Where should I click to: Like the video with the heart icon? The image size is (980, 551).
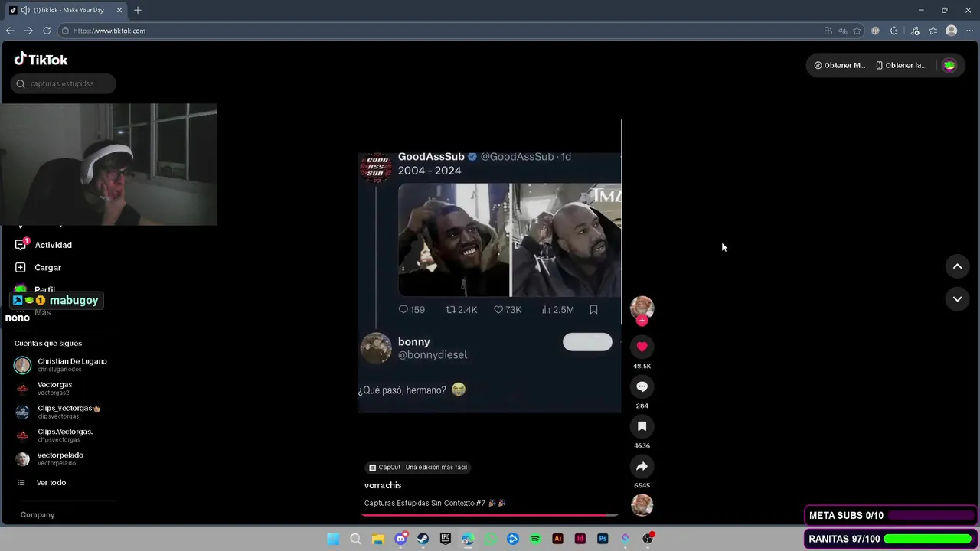[642, 347]
